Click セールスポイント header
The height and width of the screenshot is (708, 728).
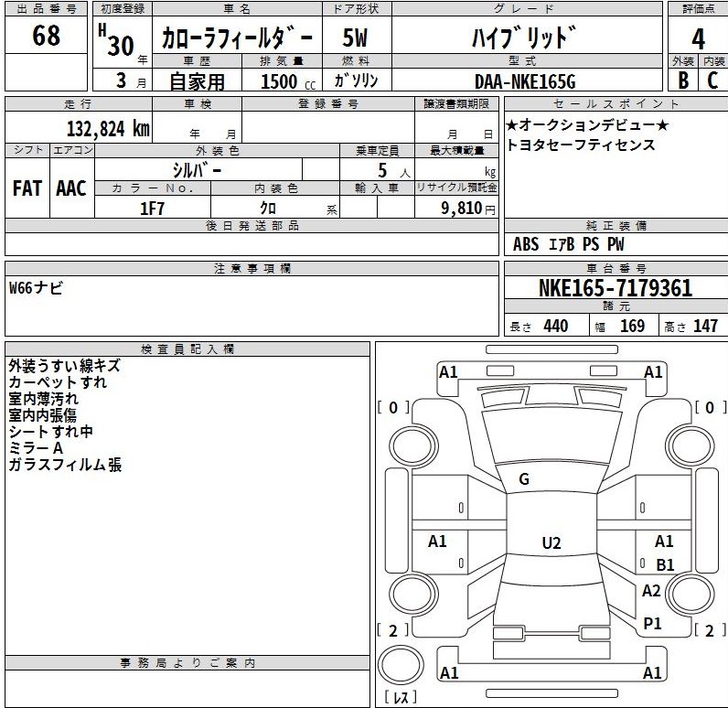(x=616, y=103)
